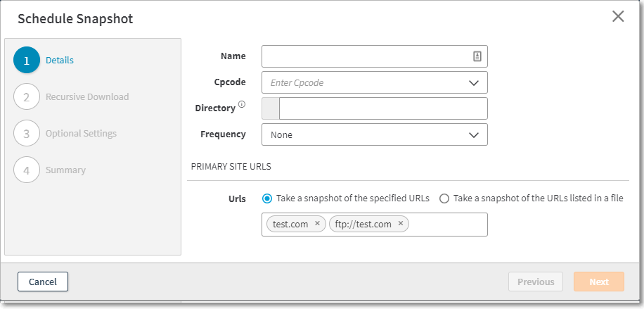Remove the ftp://test.com URL chip
This screenshot has height=309, width=644.
401,224
